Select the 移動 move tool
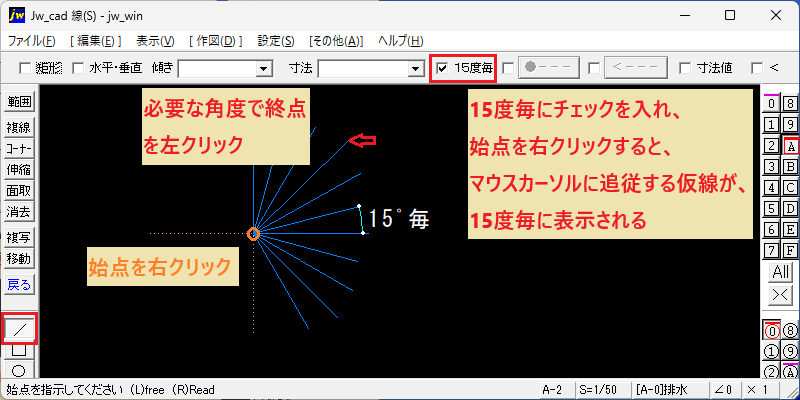Image resolution: width=800 pixels, height=400 pixels. (19, 258)
